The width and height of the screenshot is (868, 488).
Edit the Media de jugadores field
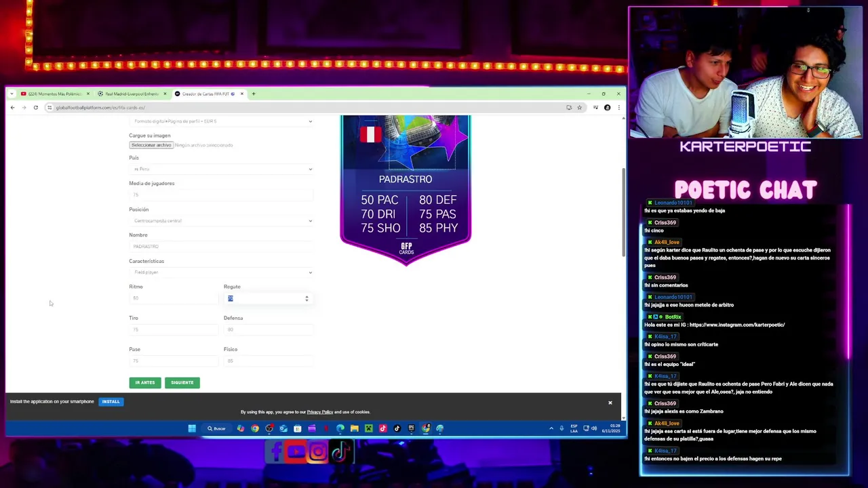tap(221, 195)
